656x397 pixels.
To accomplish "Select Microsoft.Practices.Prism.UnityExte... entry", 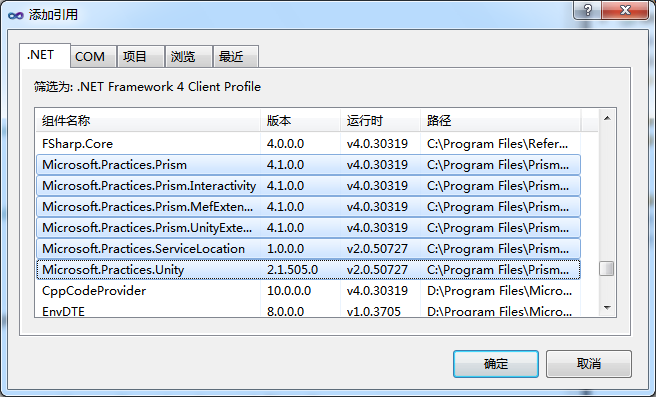I will point(308,228).
